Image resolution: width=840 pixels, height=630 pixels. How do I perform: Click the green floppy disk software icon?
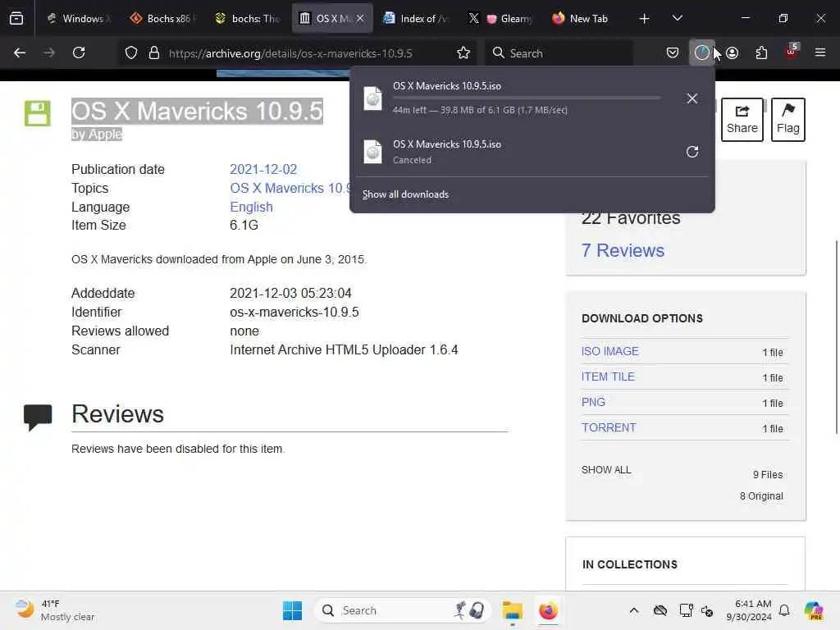[x=38, y=113]
